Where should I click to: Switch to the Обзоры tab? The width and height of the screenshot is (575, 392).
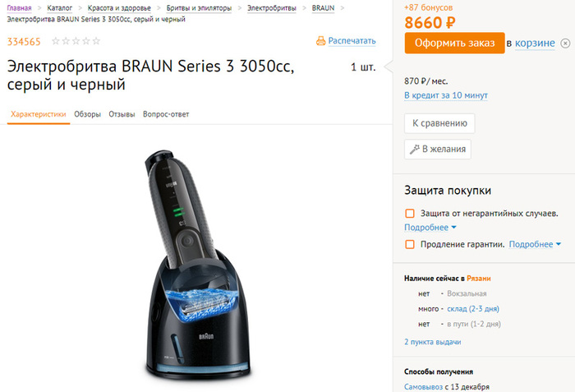87,114
